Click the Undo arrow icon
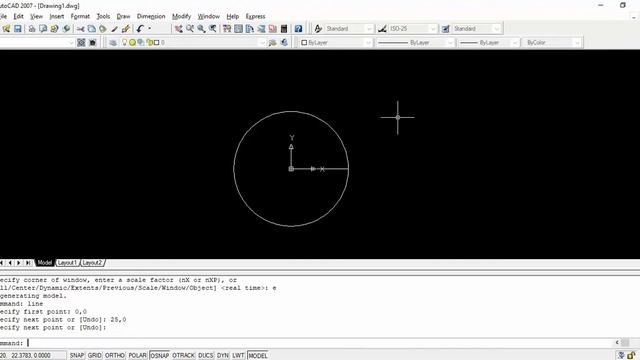Viewport: 640px width, 360px height. pos(140,29)
